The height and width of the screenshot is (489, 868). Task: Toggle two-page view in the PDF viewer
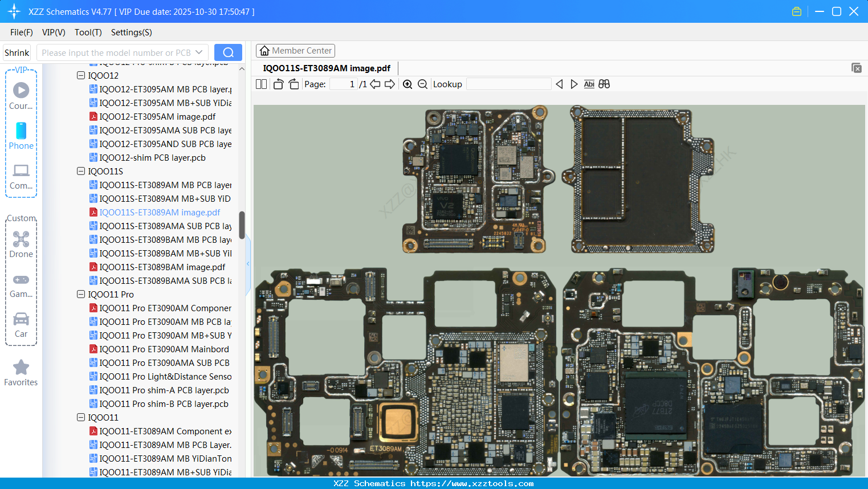click(x=261, y=84)
